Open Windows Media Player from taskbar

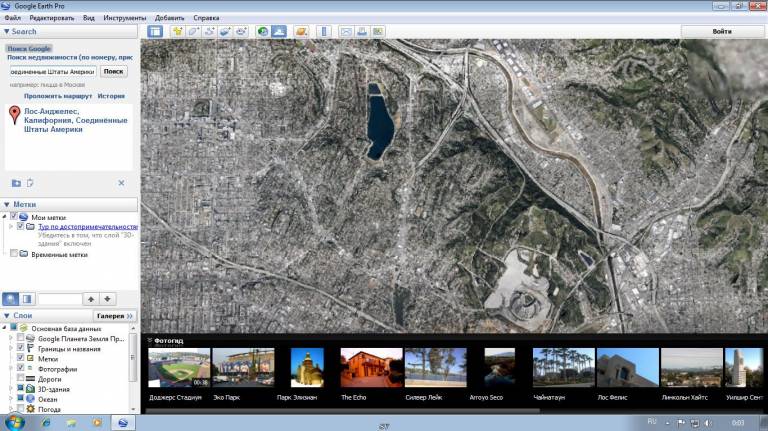pos(97,422)
